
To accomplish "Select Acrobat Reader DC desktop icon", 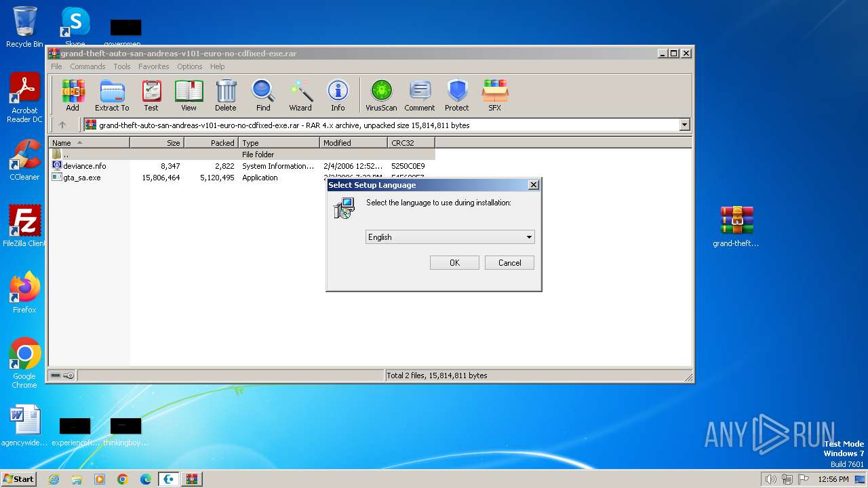I will [x=24, y=98].
